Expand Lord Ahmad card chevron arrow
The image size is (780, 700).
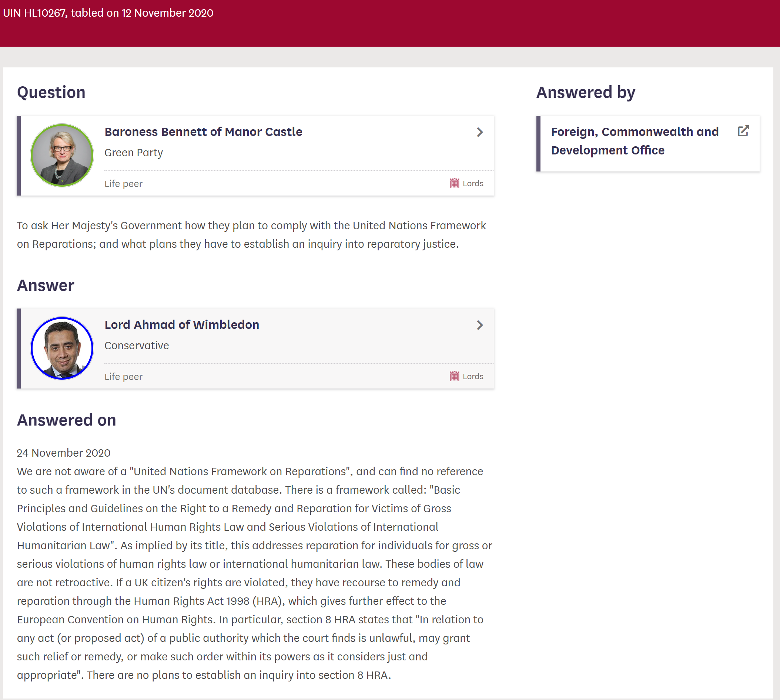coord(479,325)
